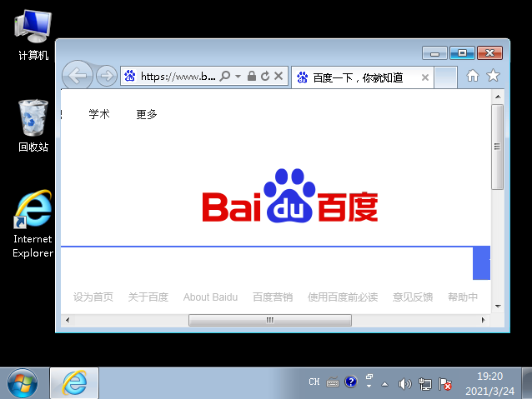Show hidden tray icons with up arrow
The image size is (532, 399).
coord(384,384)
